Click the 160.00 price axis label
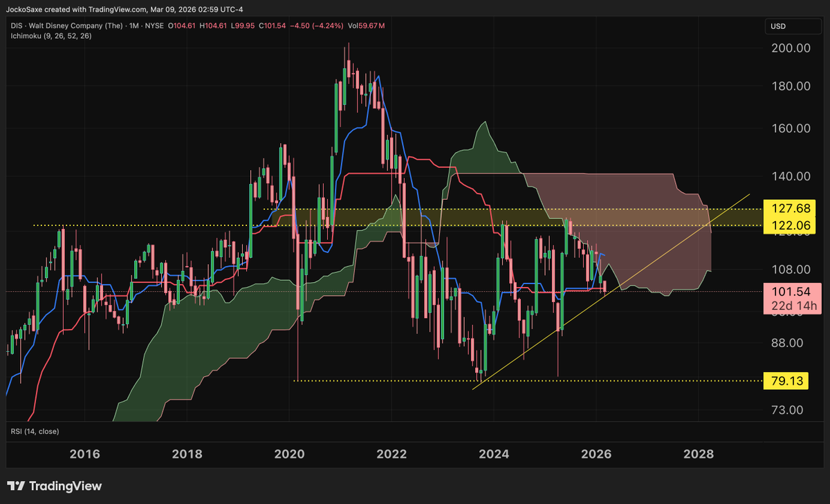The image size is (830, 504). tap(790, 129)
